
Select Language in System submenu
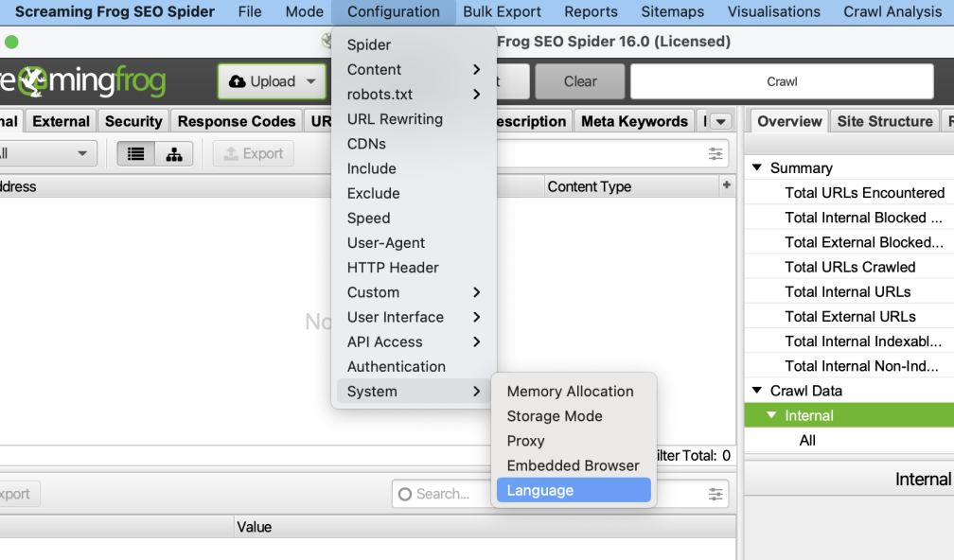click(574, 491)
